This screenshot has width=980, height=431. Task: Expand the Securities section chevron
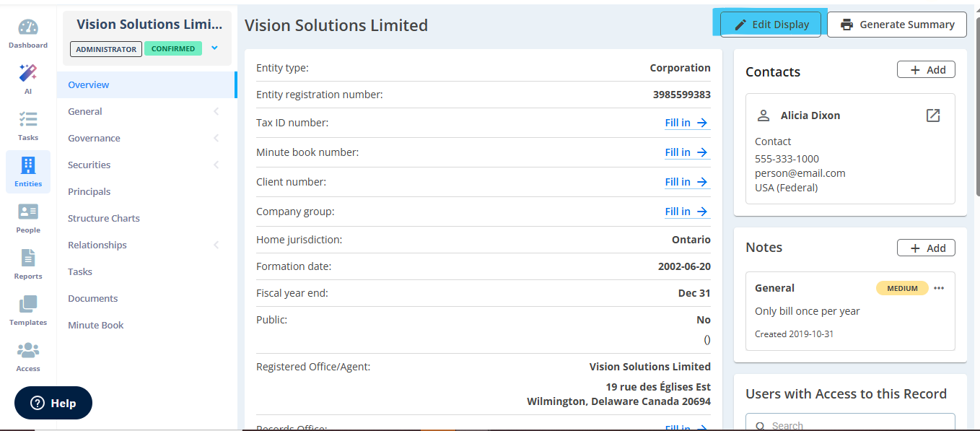pyautogui.click(x=216, y=165)
